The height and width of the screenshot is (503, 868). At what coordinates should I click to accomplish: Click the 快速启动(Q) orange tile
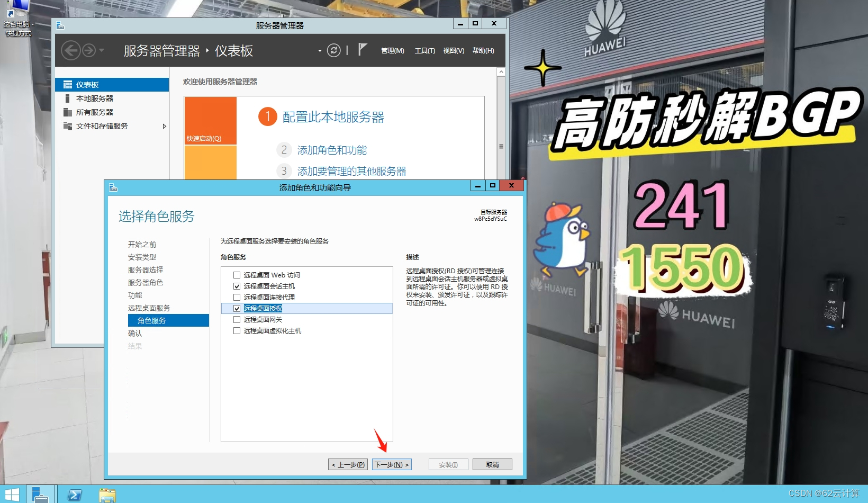[x=210, y=120]
